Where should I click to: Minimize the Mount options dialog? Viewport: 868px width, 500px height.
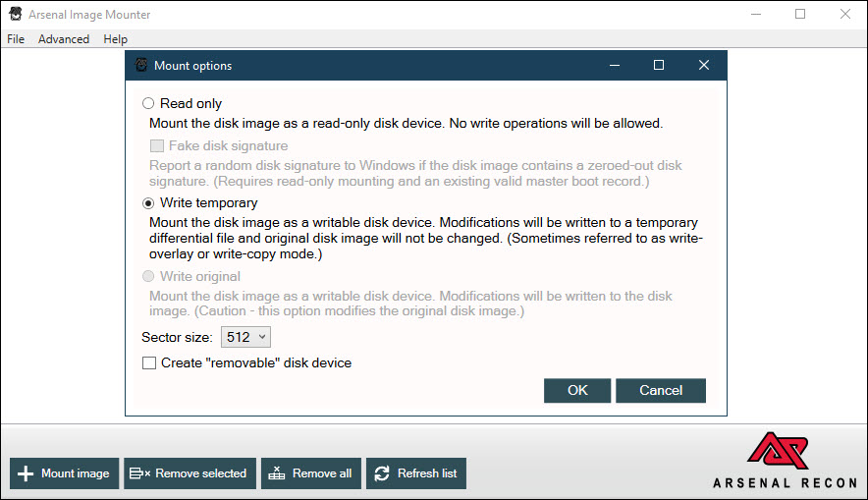click(615, 66)
